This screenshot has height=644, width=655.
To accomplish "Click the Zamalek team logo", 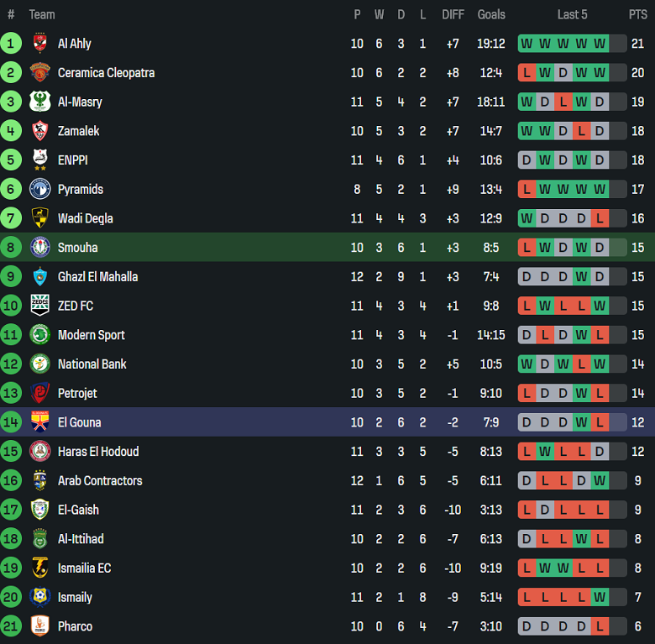I will click(x=39, y=131).
